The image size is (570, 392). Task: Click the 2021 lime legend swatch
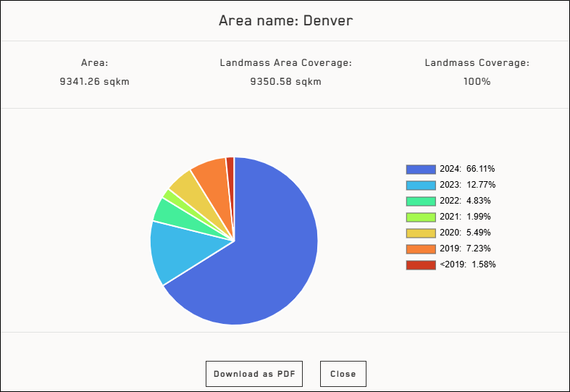pos(420,217)
